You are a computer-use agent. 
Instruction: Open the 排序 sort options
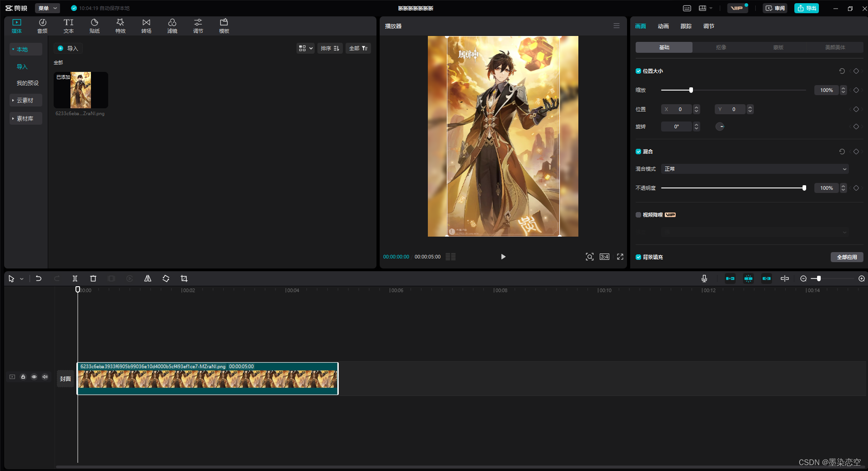330,48
